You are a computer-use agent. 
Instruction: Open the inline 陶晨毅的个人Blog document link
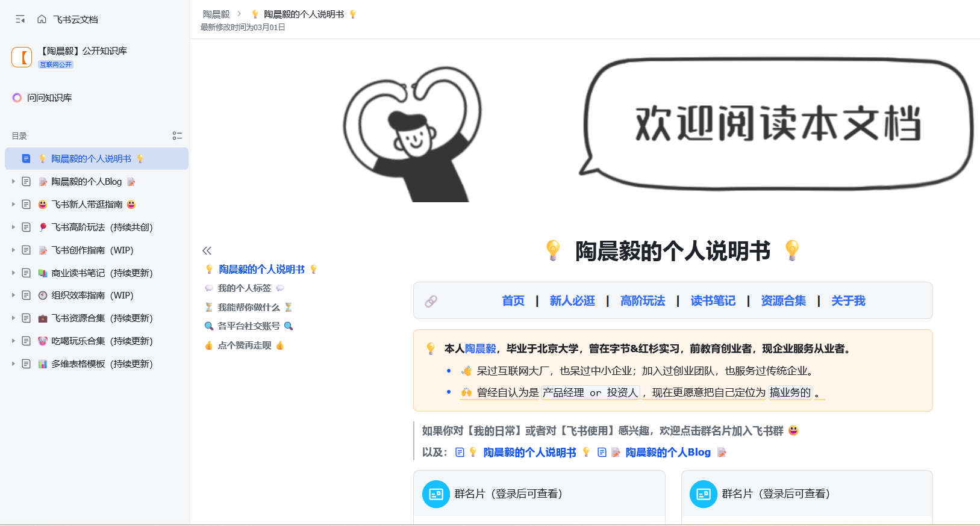(x=668, y=453)
